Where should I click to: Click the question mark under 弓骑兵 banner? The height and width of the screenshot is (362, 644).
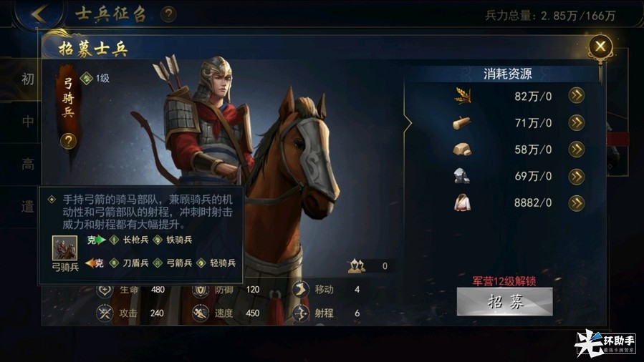[x=68, y=141]
